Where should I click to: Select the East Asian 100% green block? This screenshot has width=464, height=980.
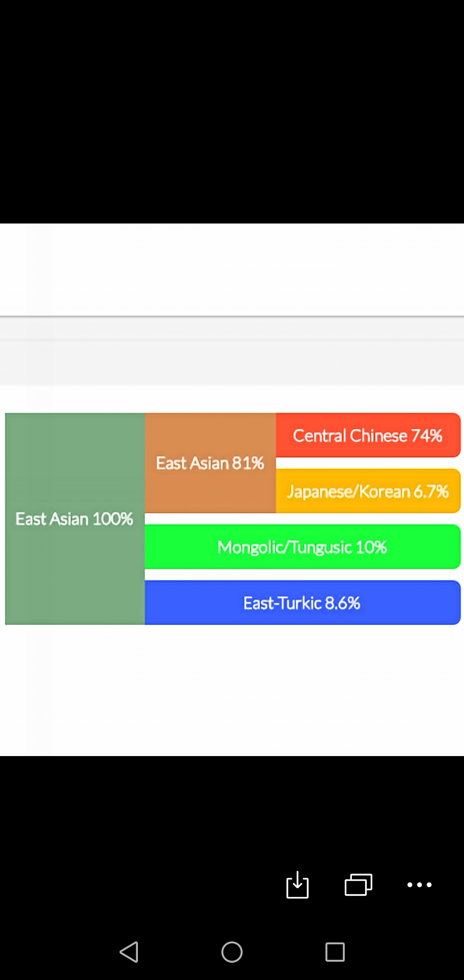[x=75, y=519]
